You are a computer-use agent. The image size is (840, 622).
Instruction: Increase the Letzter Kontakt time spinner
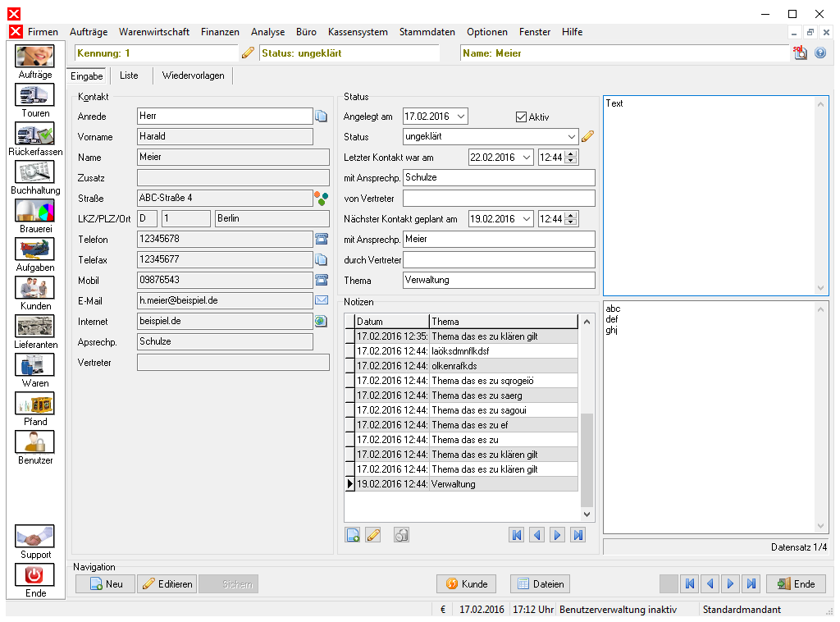tap(571, 154)
